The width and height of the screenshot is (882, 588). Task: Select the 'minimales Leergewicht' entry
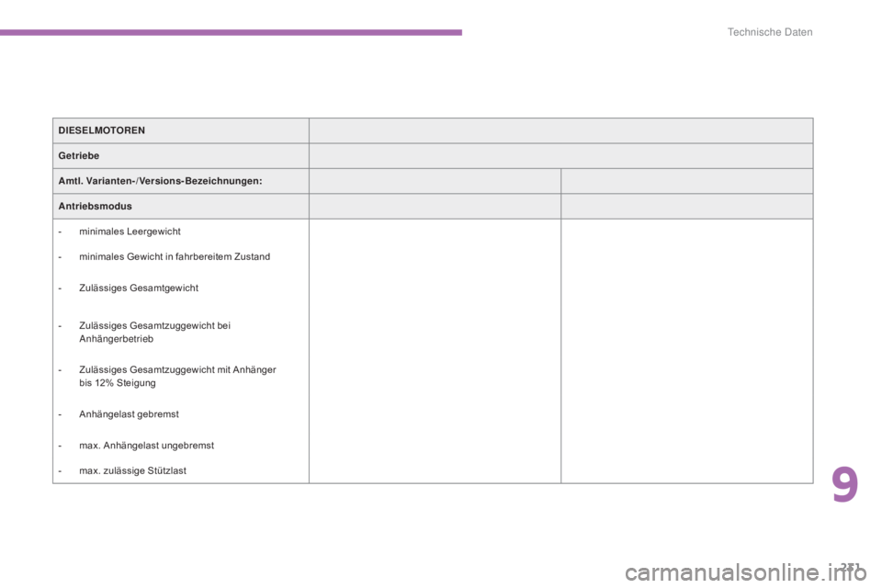pyautogui.click(x=130, y=232)
